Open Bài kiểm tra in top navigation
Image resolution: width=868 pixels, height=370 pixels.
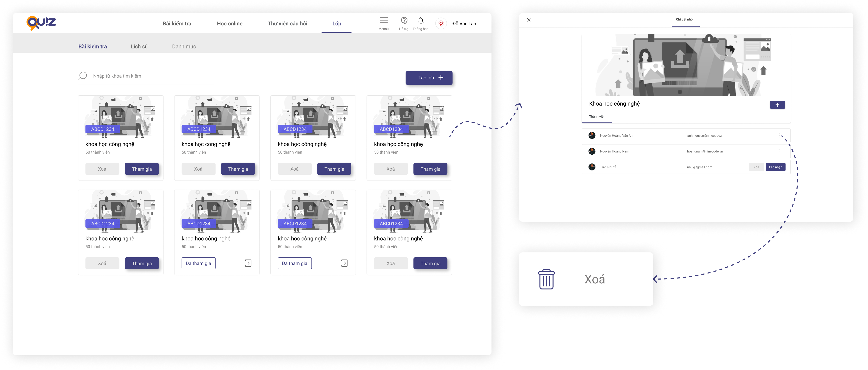[x=177, y=23]
